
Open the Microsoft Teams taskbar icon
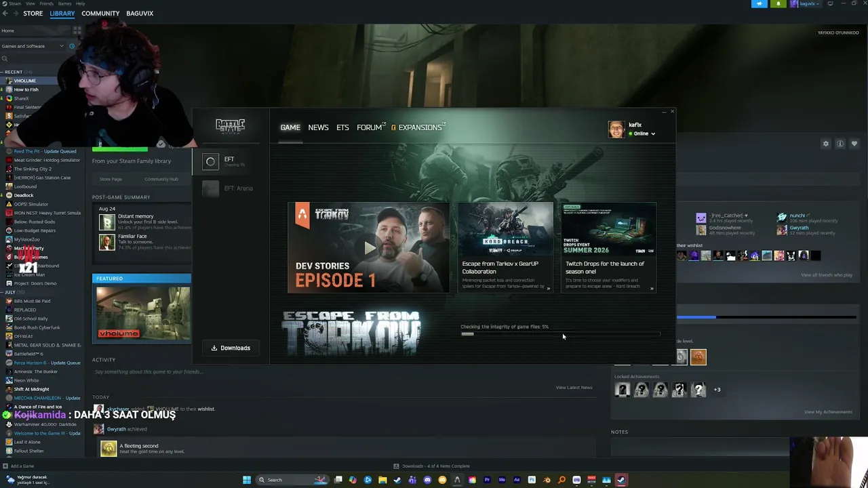tap(412, 480)
